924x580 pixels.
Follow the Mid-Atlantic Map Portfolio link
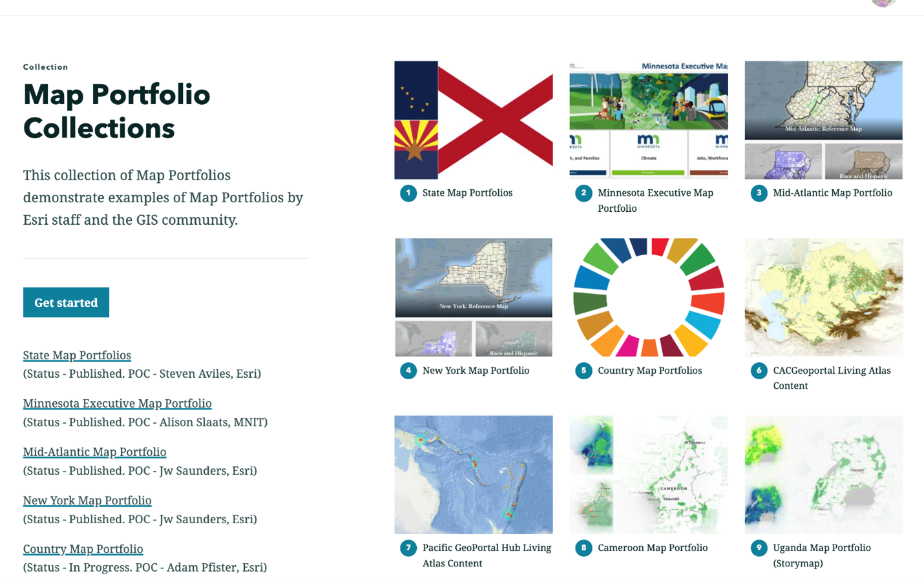(94, 451)
